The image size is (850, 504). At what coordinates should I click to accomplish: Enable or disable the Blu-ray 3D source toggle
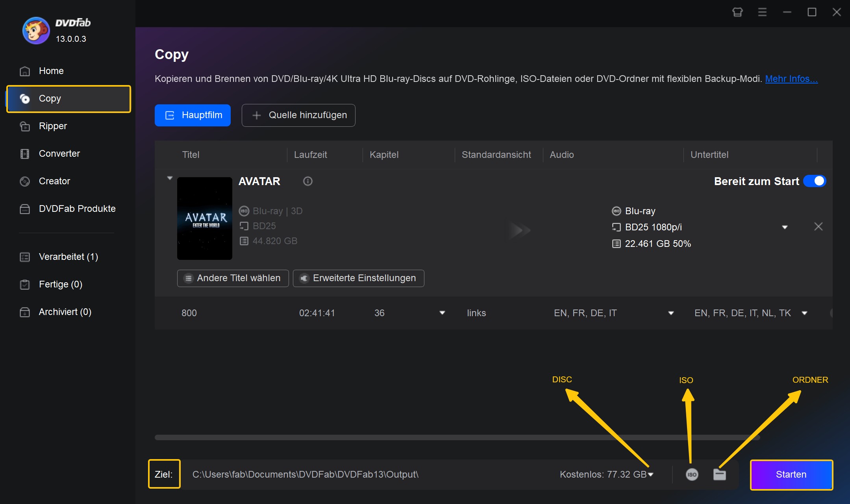pos(817,181)
